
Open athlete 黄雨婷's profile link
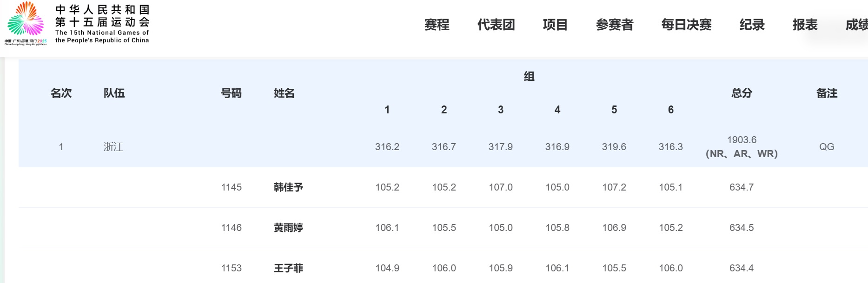[x=288, y=228]
